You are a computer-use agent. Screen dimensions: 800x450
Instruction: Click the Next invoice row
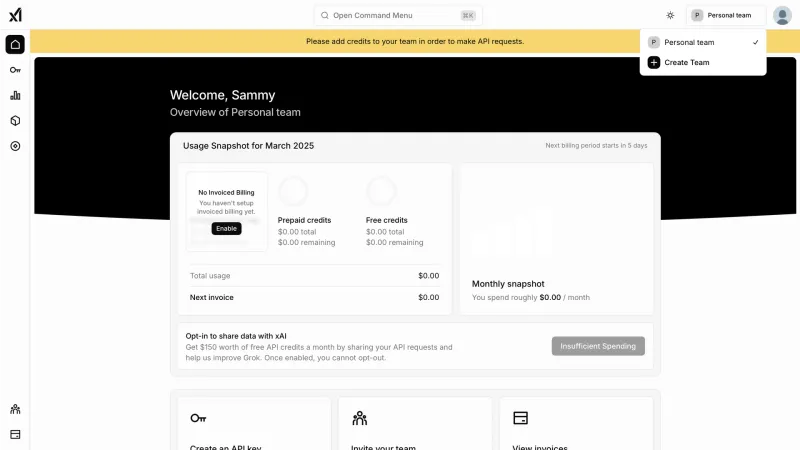point(314,297)
